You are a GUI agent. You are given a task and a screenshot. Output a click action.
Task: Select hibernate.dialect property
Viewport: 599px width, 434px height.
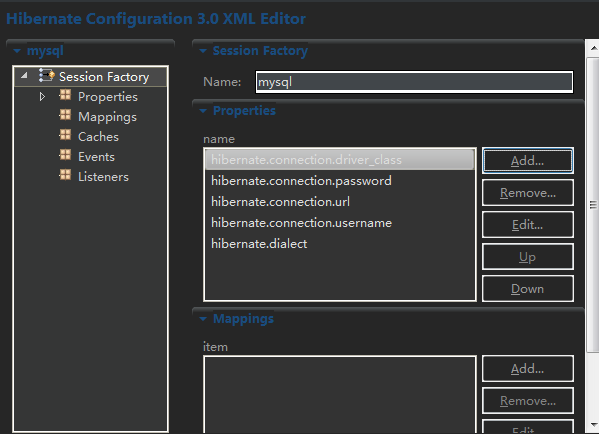(340, 244)
